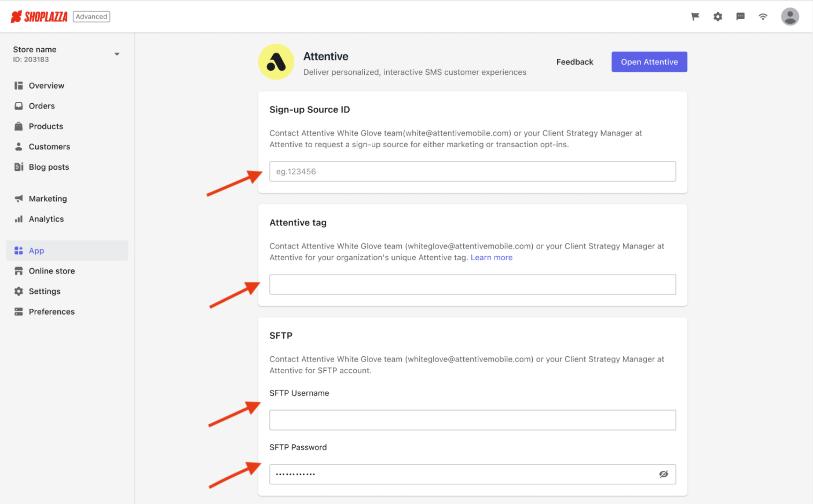The image size is (813, 504).
Task: Click the Analytics bar chart icon
Action: (19, 219)
